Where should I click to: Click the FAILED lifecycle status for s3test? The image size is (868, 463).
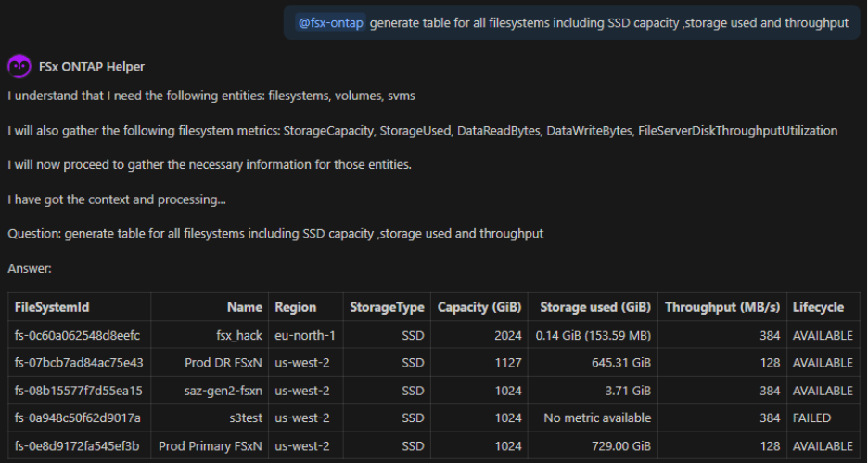[x=811, y=418]
